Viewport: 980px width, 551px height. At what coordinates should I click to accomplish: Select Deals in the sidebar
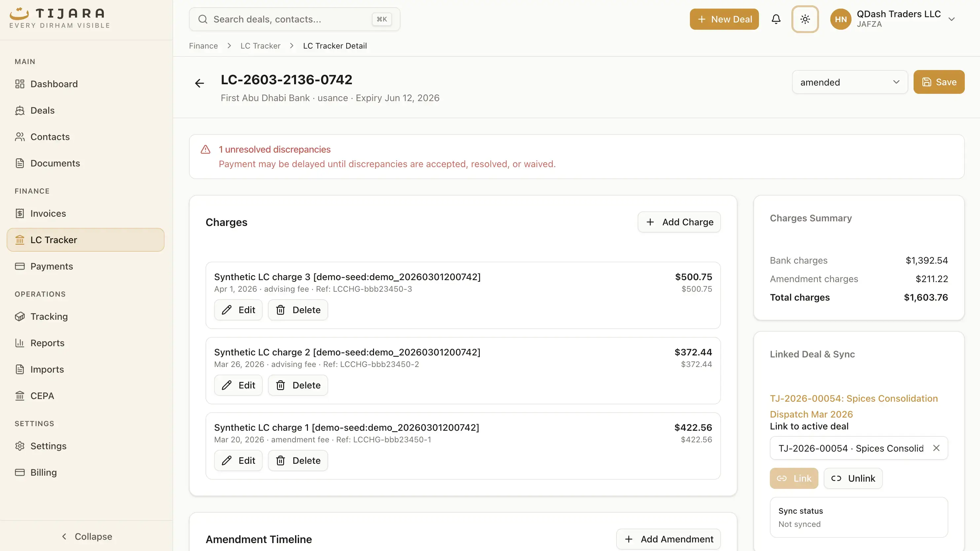point(43,110)
